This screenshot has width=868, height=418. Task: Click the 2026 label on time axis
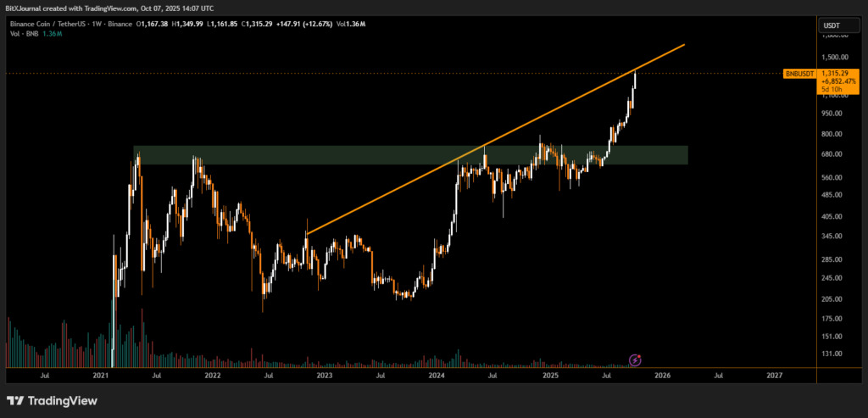point(662,375)
